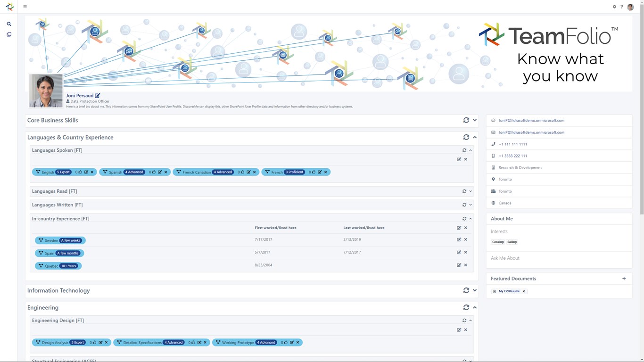Edit the Spain experience row

point(459,252)
